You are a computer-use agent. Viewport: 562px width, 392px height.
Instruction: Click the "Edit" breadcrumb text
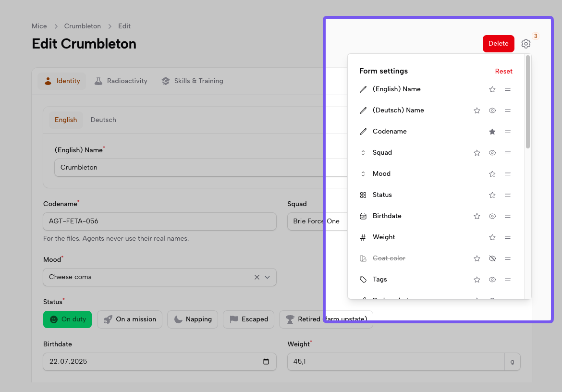coord(124,26)
